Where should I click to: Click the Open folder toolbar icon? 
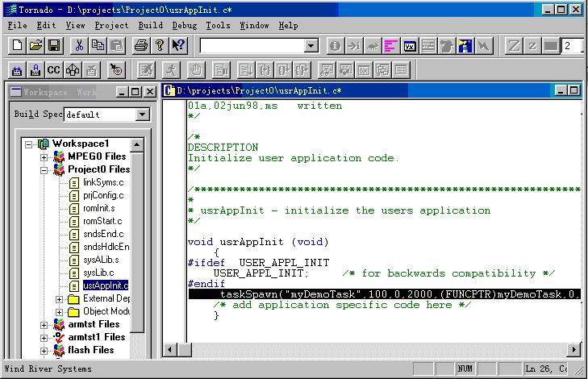pos(35,46)
